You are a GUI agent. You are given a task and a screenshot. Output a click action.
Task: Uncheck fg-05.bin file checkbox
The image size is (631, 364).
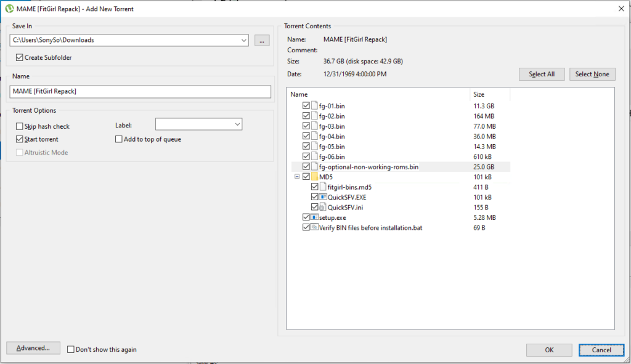(306, 146)
